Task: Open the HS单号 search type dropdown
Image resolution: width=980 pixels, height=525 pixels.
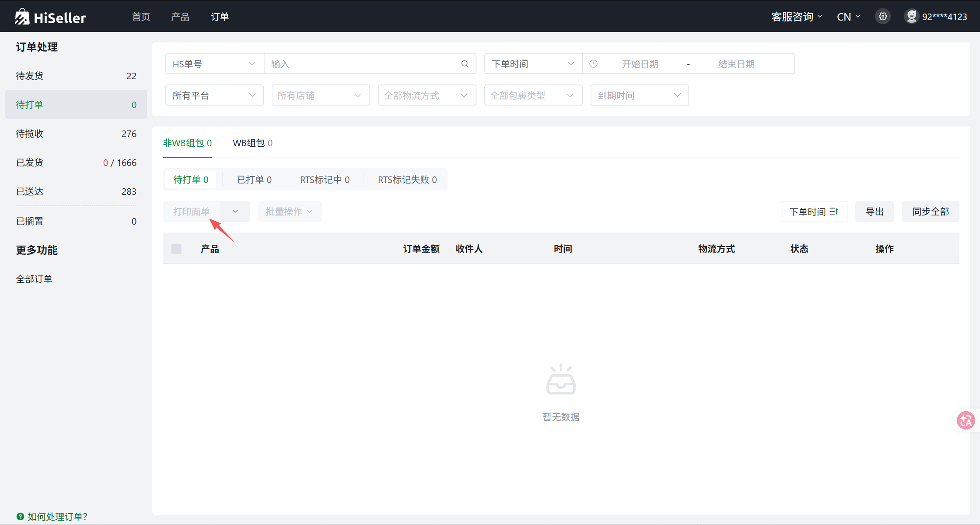Action: (214, 64)
